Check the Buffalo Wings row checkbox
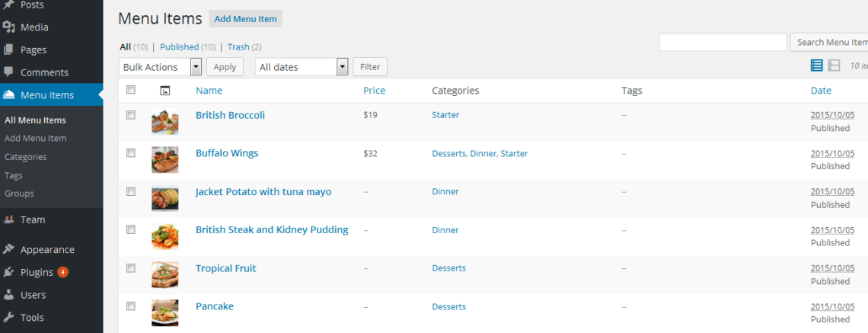Viewport: 868px width, 333px height. [x=131, y=153]
